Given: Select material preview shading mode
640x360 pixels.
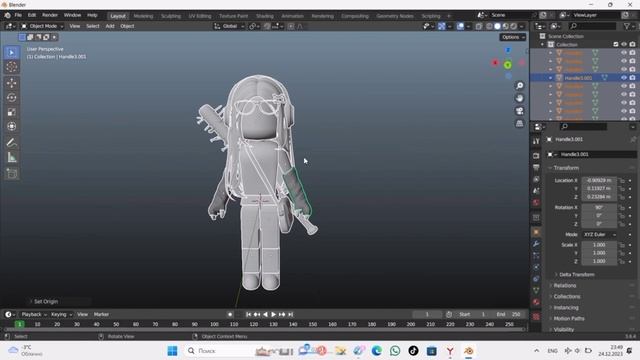Looking at the screenshot, I should click(505, 26).
